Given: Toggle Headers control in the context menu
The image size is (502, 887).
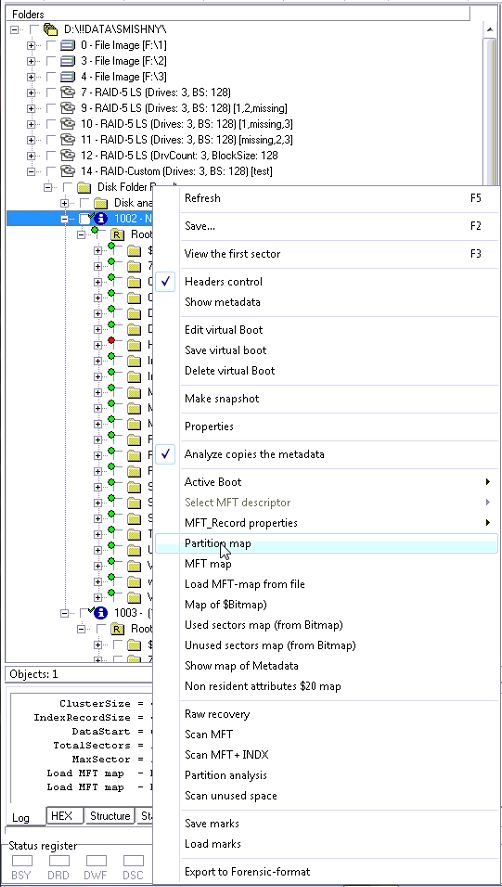Looking at the screenshot, I should pyautogui.click(x=327, y=282).
